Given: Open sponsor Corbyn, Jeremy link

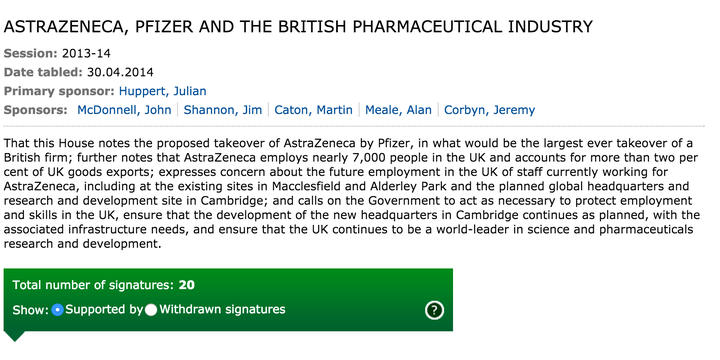Looking at the screenshot, I should pos(489,110).
